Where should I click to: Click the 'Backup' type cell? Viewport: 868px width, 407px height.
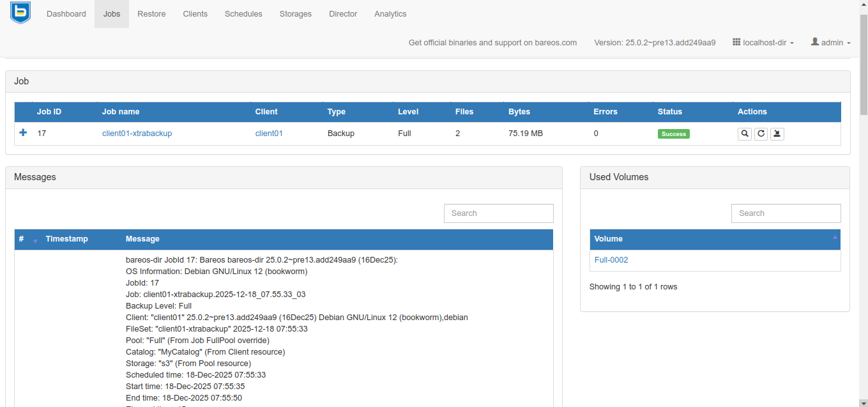(341, 134)
